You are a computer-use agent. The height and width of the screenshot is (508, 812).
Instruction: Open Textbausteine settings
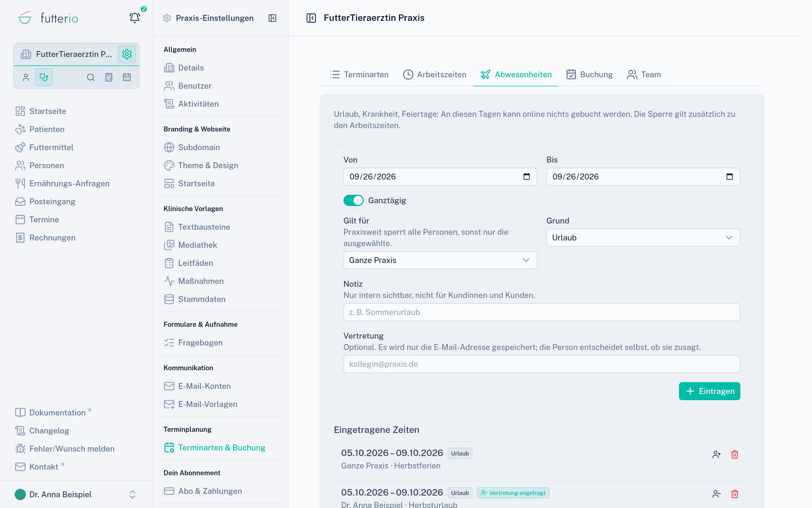pos(197,227)
